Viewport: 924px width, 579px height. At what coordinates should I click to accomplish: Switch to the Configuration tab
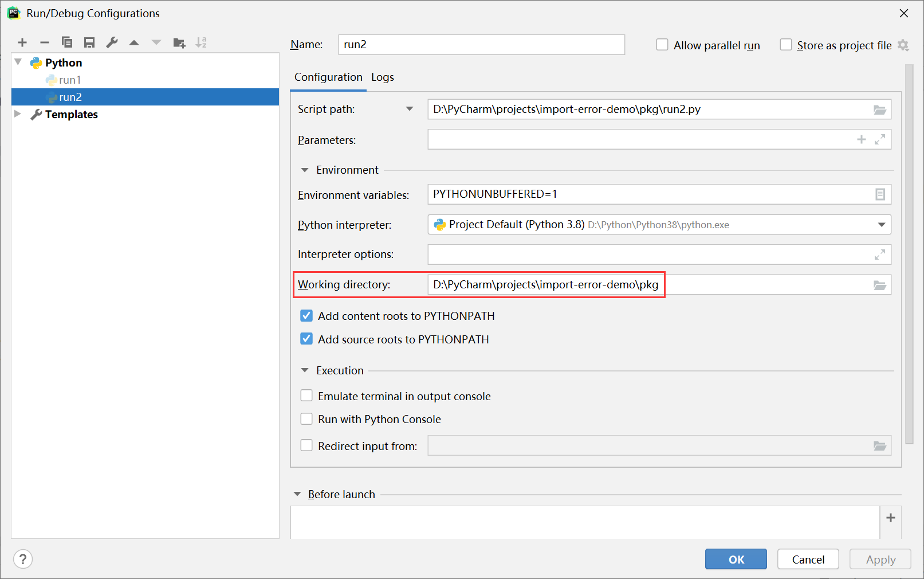(x=328, y=77)
